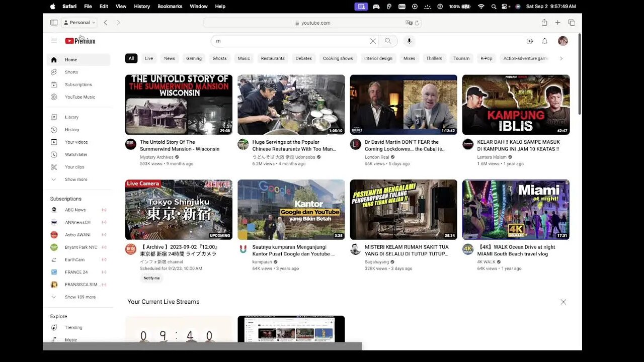Play the Summerwind Mansion video thumbnail
The image size is (644, 362).
click(x=179, y=105)
